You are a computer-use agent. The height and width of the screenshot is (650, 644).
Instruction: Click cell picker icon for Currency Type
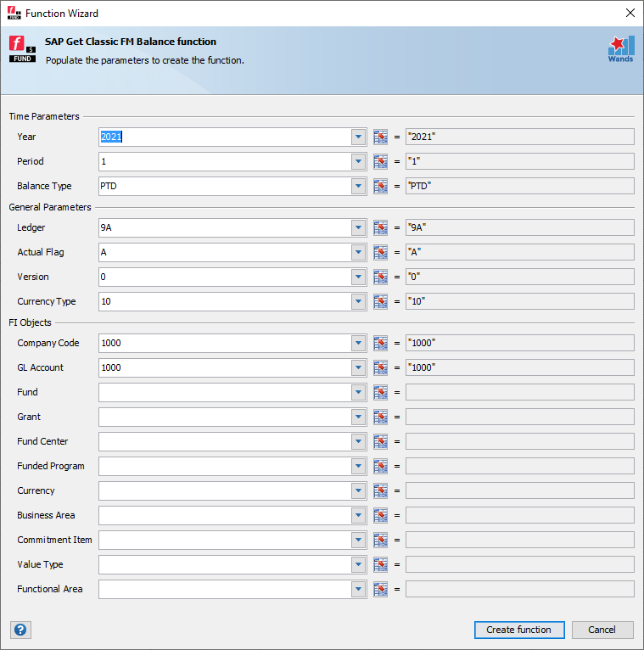point(380,301)
